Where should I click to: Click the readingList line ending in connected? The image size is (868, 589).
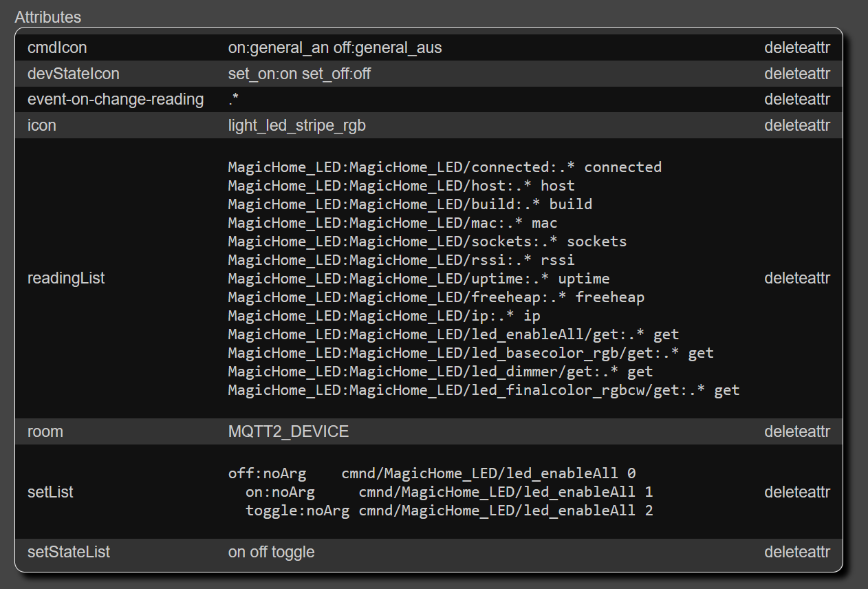pyautogui.click(x=445, y=167)
